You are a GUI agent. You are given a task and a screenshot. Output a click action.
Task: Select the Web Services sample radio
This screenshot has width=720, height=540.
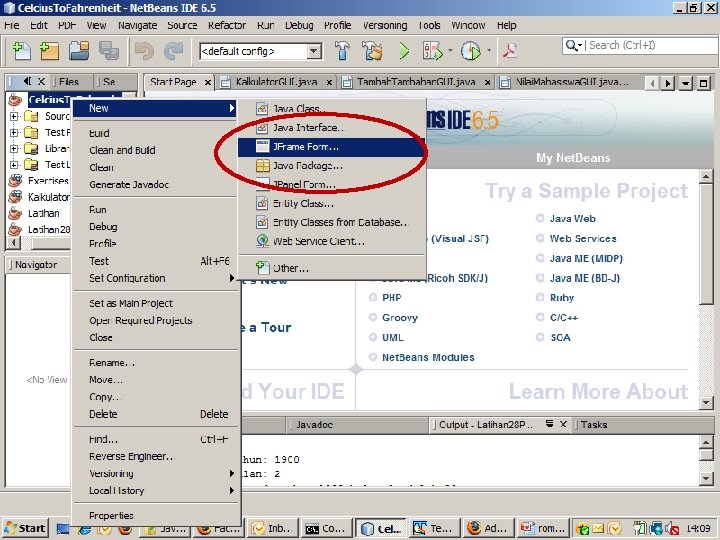[540, 238]
